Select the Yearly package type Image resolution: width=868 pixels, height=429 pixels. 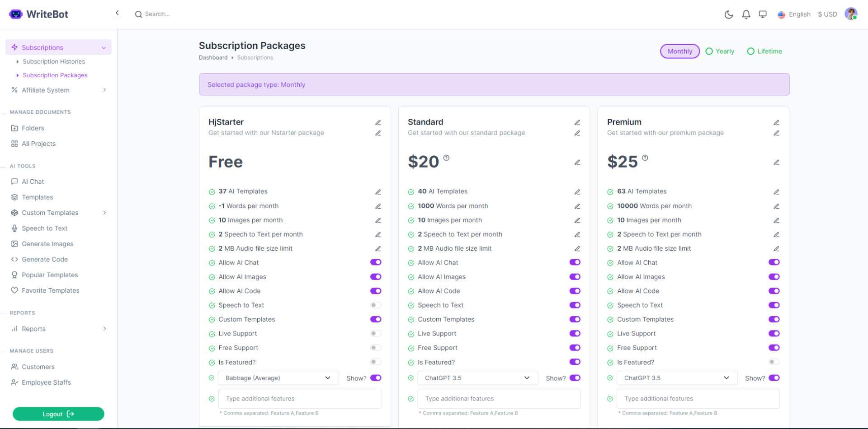[720, 51]
